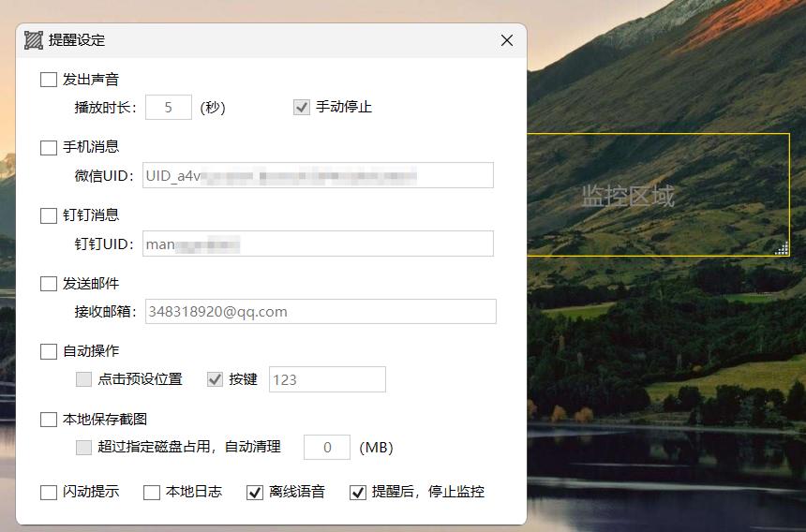Enable the 发送邮件 checkbox
This screenshot has width=806, height=532.
49,284
